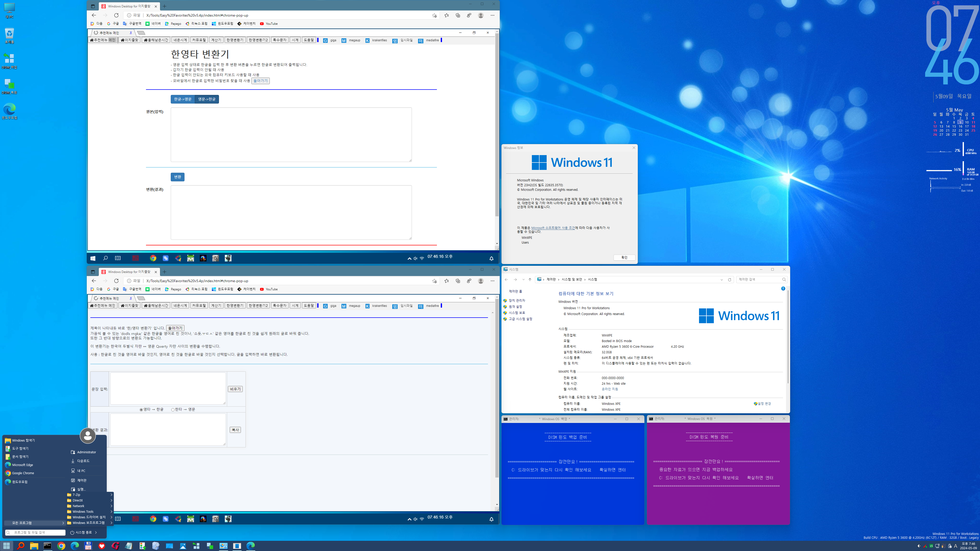
Task: Open Google Chrome from the bottom taskbar
Action: [61, 546]
